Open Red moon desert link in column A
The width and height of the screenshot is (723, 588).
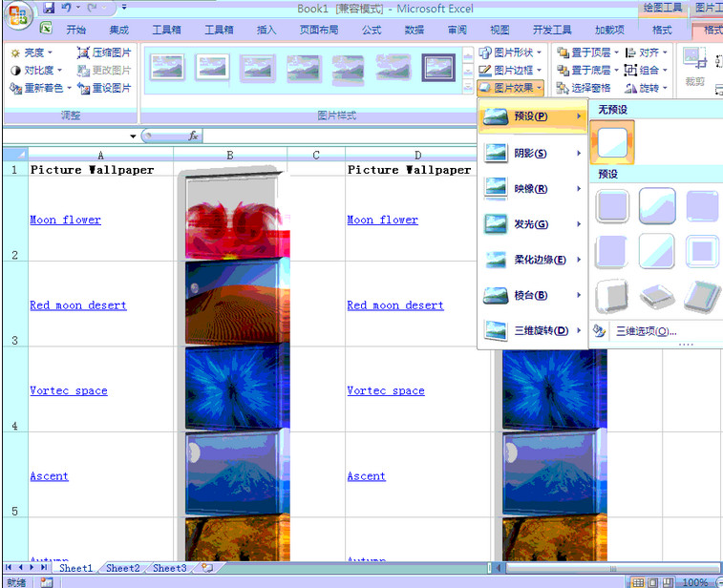click(78, 305)
